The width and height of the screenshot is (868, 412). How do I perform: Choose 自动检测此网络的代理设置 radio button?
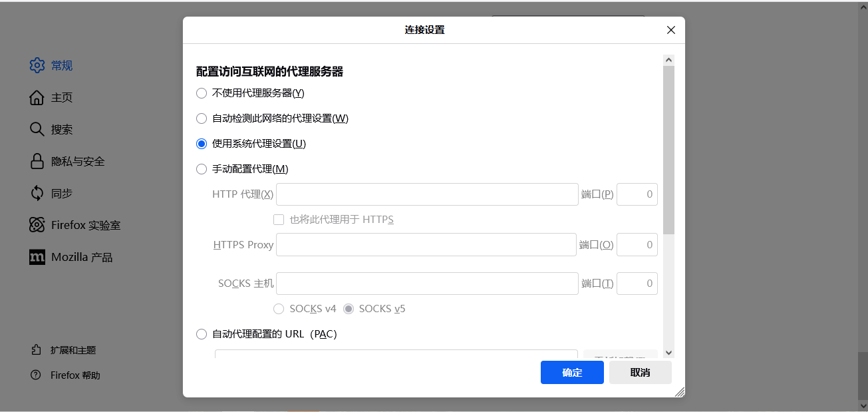pos(202,118)
